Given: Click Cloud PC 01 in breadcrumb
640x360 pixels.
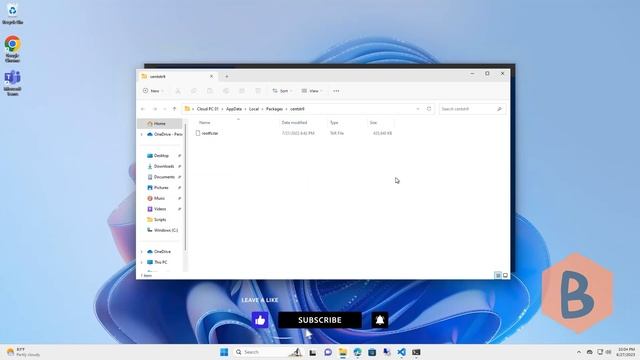Looking at the screenshot, I should coord(207,109).
